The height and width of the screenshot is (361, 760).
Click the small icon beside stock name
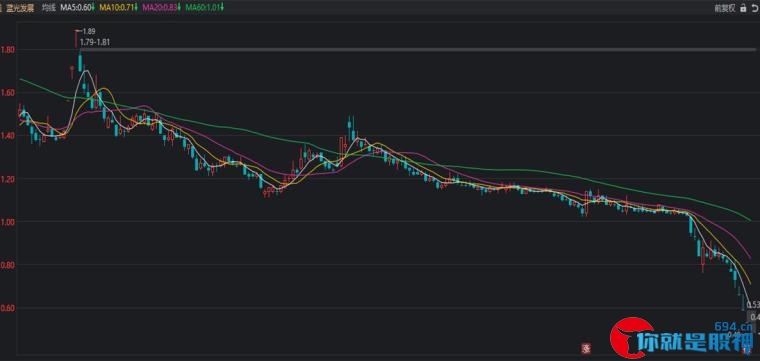point(1,8)
